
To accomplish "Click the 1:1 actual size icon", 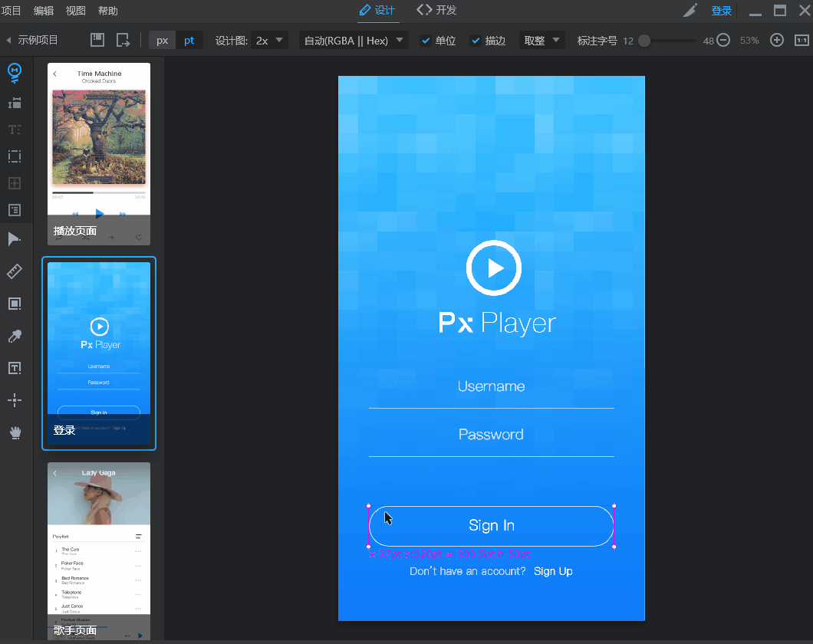I will (x=801, y=41).
